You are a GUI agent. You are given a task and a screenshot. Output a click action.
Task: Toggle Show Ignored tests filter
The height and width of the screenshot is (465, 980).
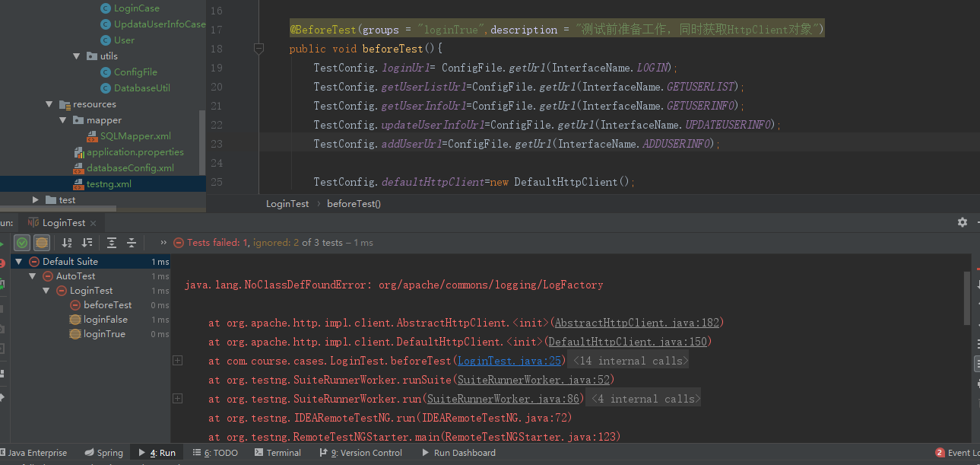tap(42, 243)
